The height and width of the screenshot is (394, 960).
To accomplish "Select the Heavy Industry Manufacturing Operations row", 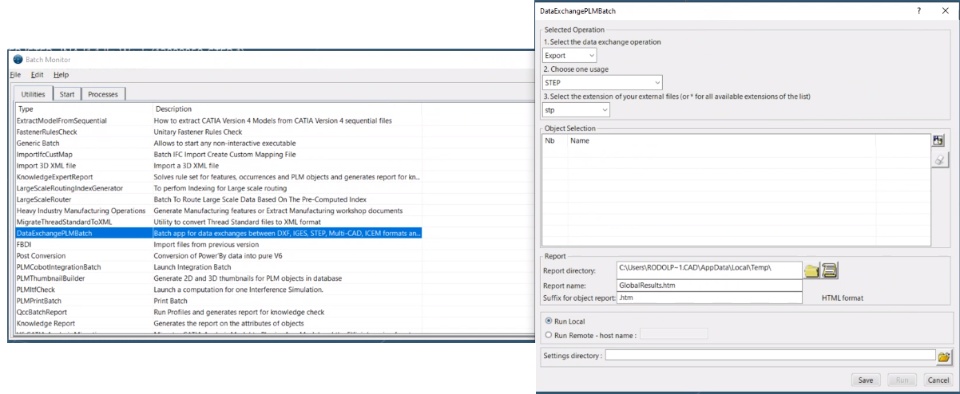I will [219, 210].
